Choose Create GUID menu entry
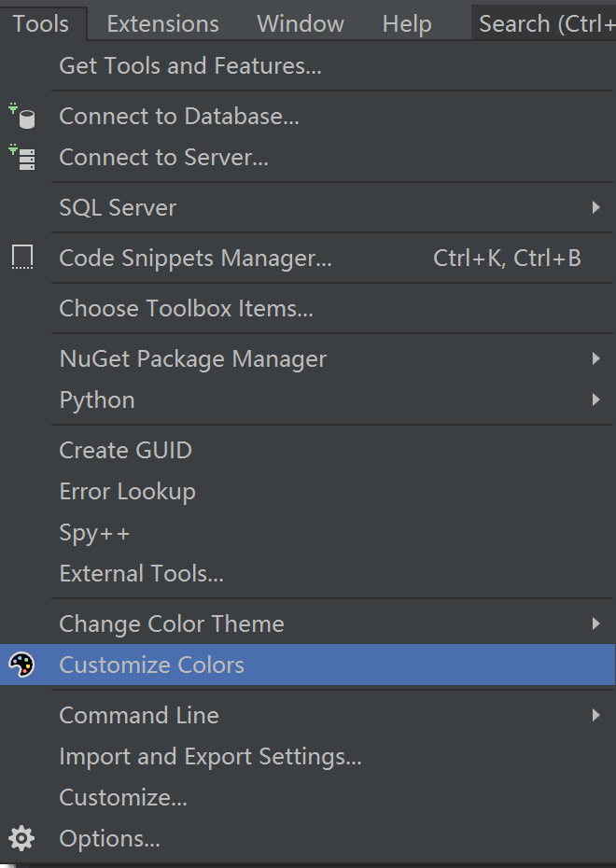Image resolution: width=616 pixels, height=868 pixels. point(125,450)
